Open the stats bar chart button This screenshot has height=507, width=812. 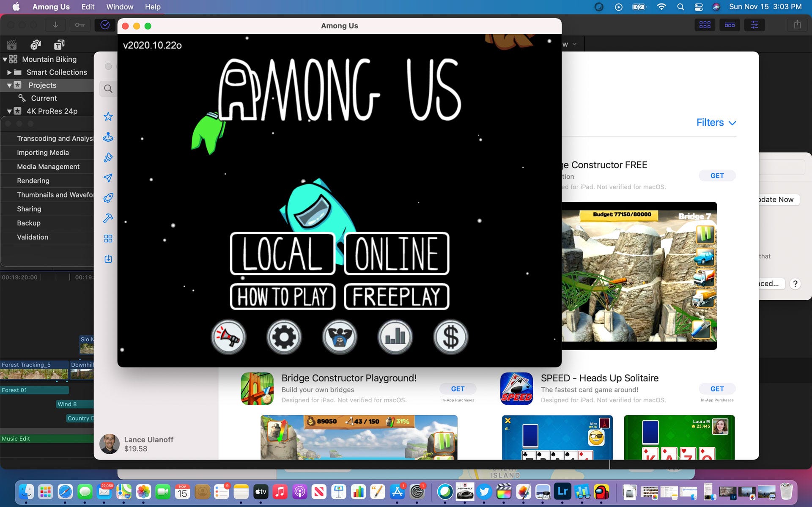pyautogui.click(x=395, y=337)
